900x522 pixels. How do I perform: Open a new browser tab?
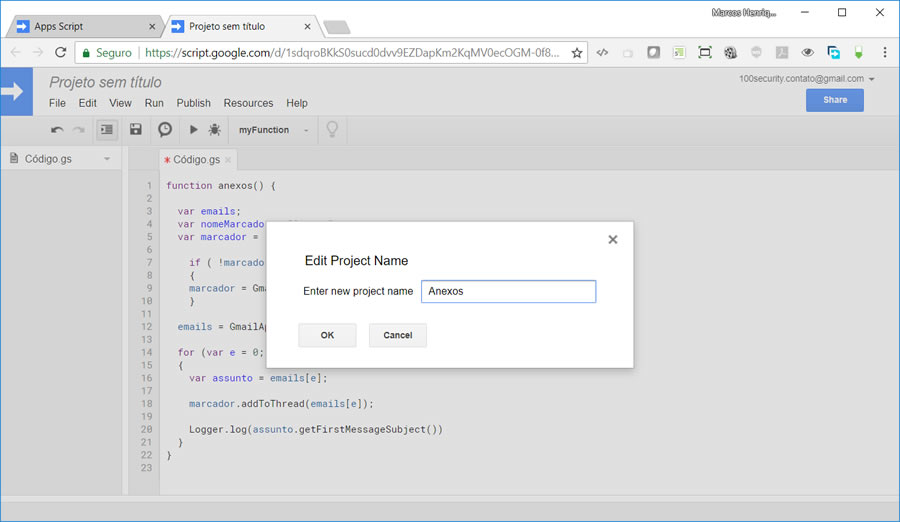click(x=337, y=27)
